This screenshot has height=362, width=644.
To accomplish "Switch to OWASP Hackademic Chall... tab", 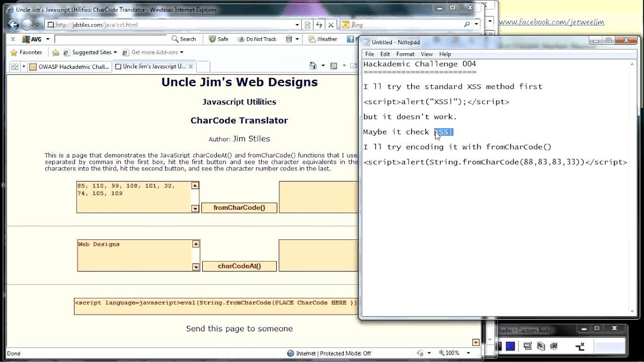I will click(69, 66).
